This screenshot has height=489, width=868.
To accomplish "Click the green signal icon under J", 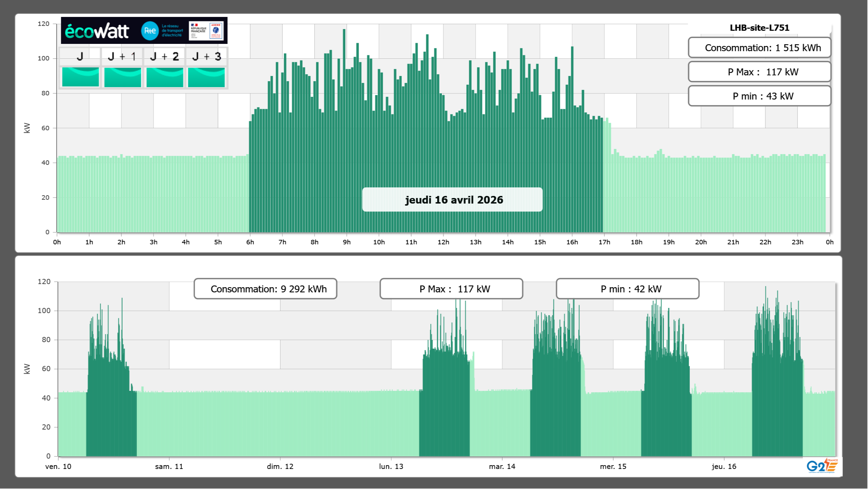I will click(x=80, y=77).
